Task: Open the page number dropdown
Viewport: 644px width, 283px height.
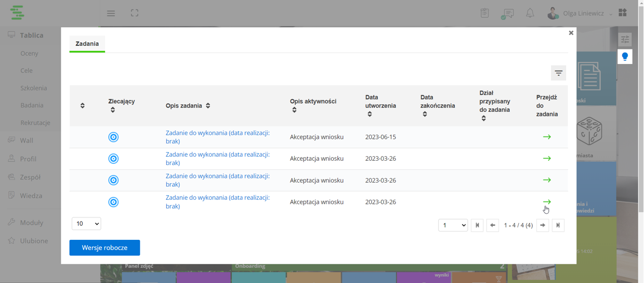Action: tap(453, 225)
